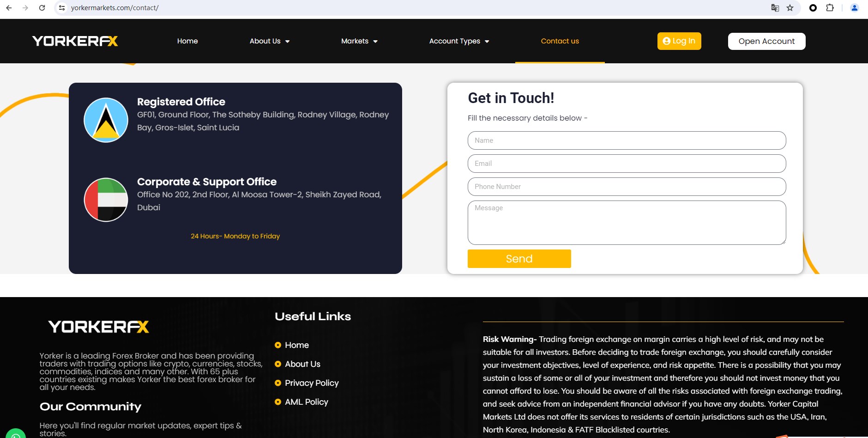Image resolution: width=868 pixels, height=438 pixels.
Task: Click the Log In button
Action: 679,41
